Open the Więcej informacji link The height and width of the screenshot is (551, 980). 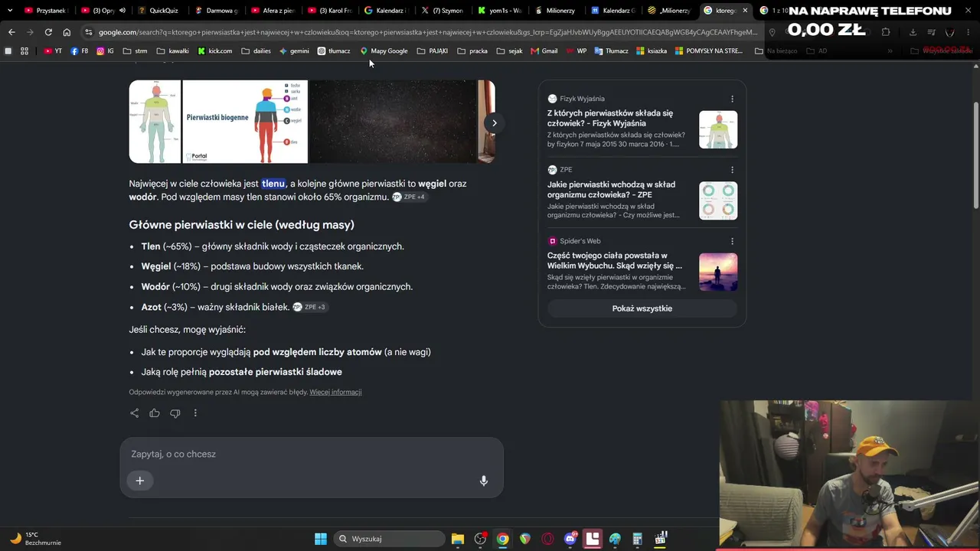(335, 392)
